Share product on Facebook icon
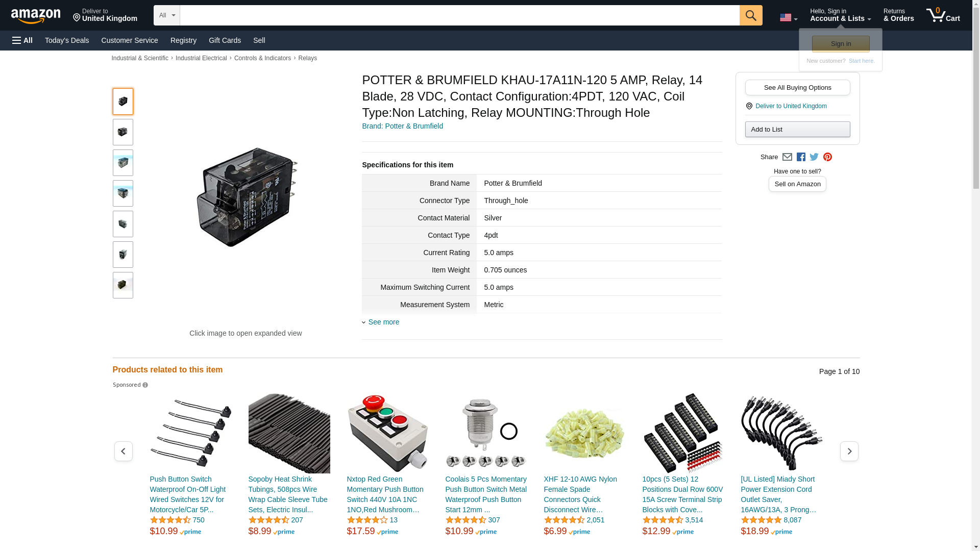The height and width of the screenshot is (551, 980). 801,157
